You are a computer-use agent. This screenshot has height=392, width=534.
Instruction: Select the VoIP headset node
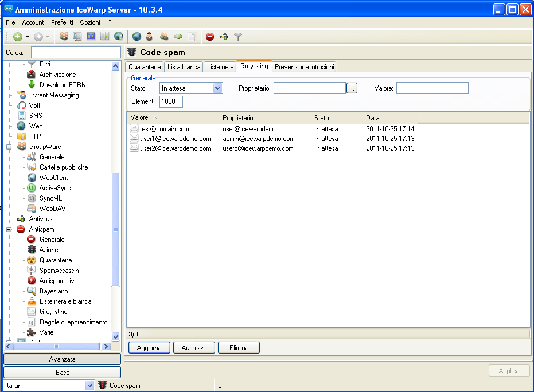tap(36, 105)
